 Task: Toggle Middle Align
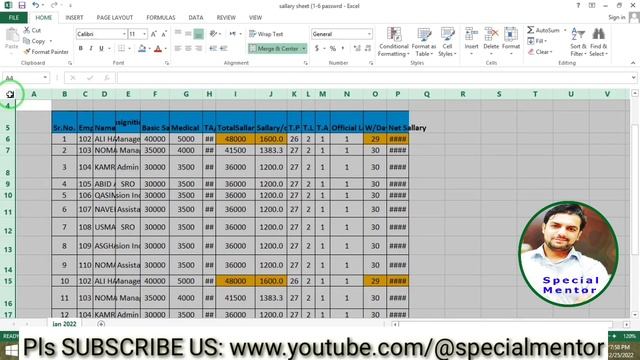point(188,34)
